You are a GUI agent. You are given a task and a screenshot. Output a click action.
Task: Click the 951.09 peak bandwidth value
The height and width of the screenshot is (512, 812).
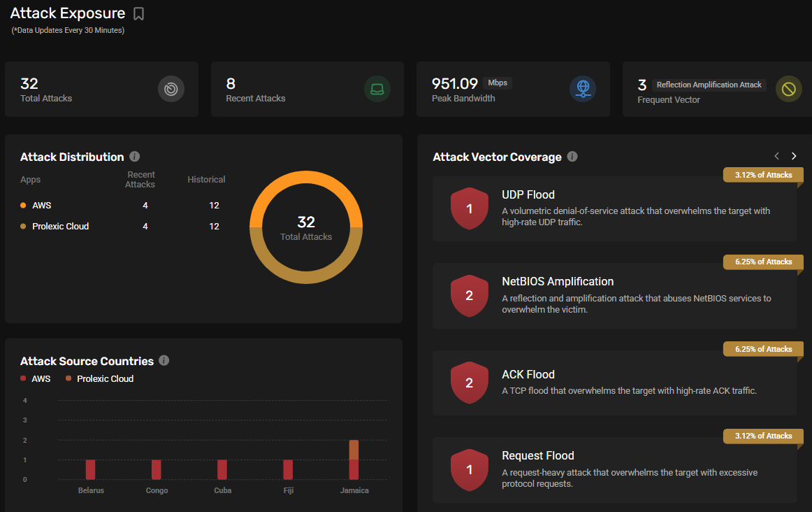pyautogui.click(x=455, y=83)
